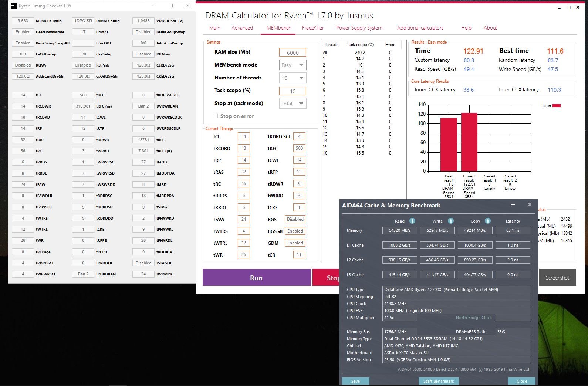Open the Number of threads dropdown
Image resolution: width=588 pixels, height=386 pixels.
[x=293, y=78]
